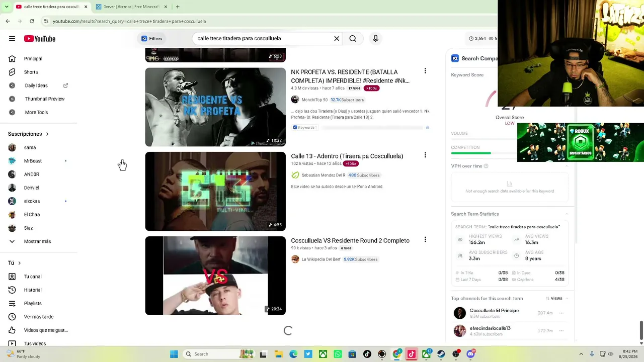Open site information icon in address bar
644x362 pixels.
click(x=46, y=21)
